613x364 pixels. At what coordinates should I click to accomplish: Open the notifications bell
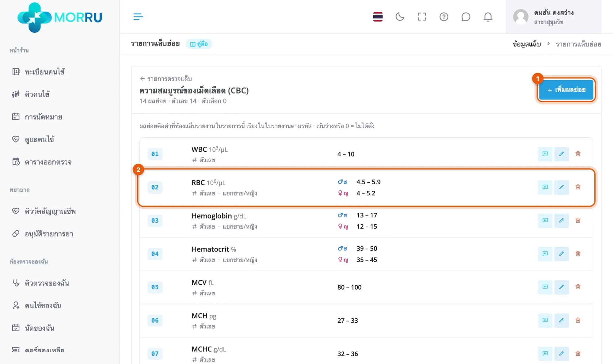(x=488, y=17)
